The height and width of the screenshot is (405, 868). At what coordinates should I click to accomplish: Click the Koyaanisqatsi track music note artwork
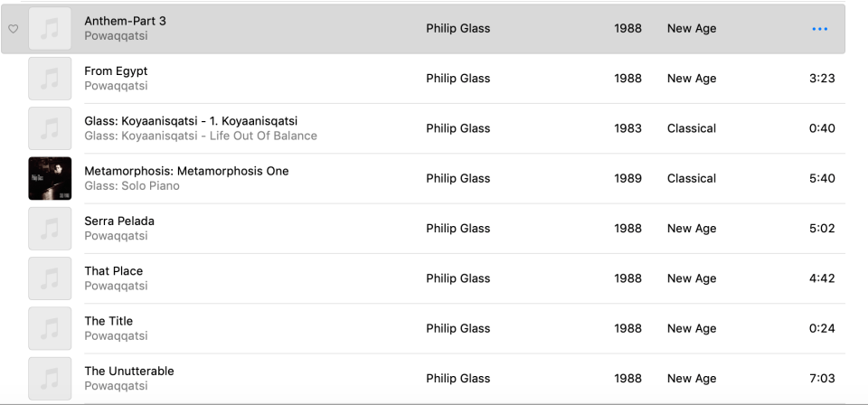pyautogui.click(x=50, y=128)
